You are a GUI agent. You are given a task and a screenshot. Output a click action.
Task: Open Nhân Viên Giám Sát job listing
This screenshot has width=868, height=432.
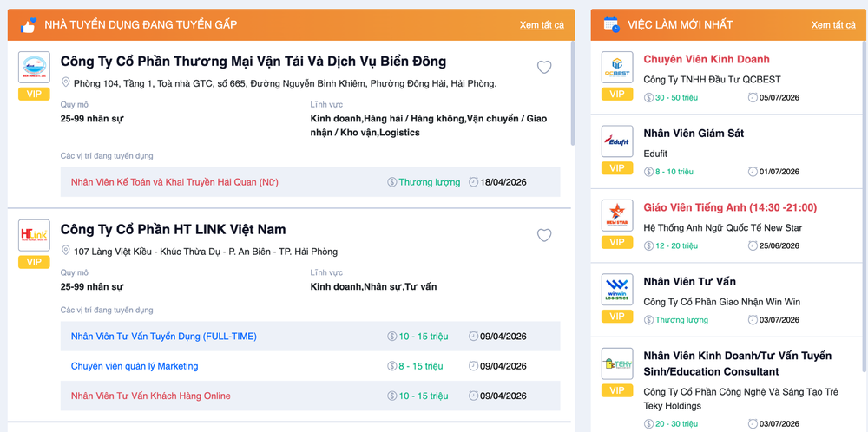694,134
